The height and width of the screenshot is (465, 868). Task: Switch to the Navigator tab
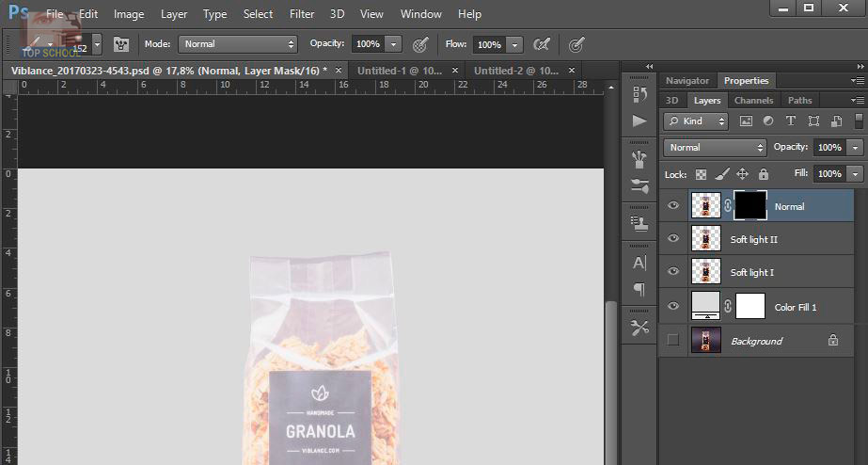tap(687, 81)
